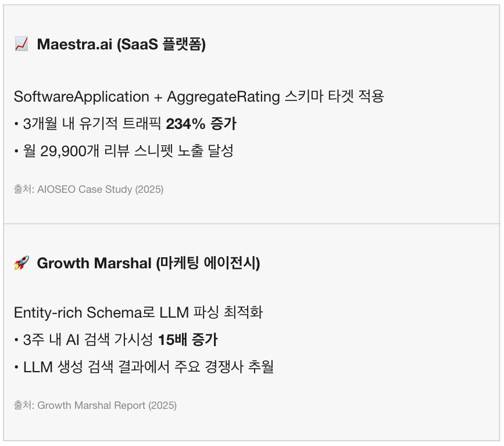Image resolution: width=504 pixels, height=446 pixels.
Task: Click the rocket emoji icon beside Growth Marshal
Action: (21, 263)
